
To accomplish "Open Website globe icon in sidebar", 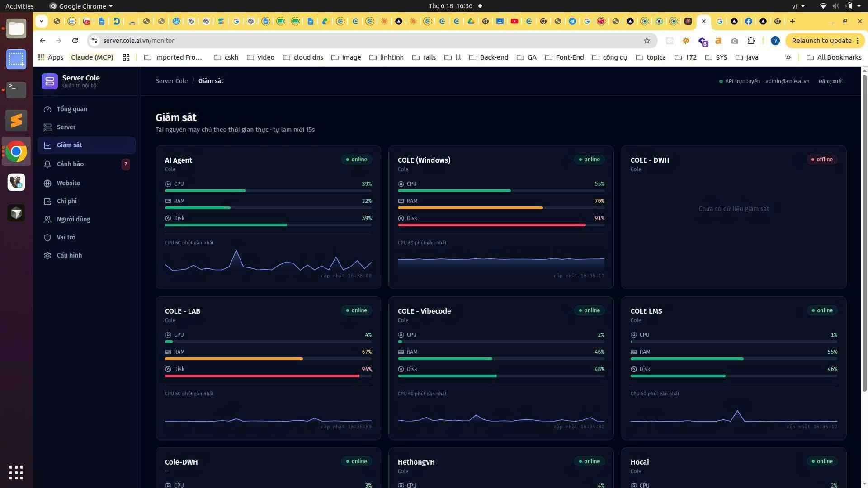I will [47, 183].
